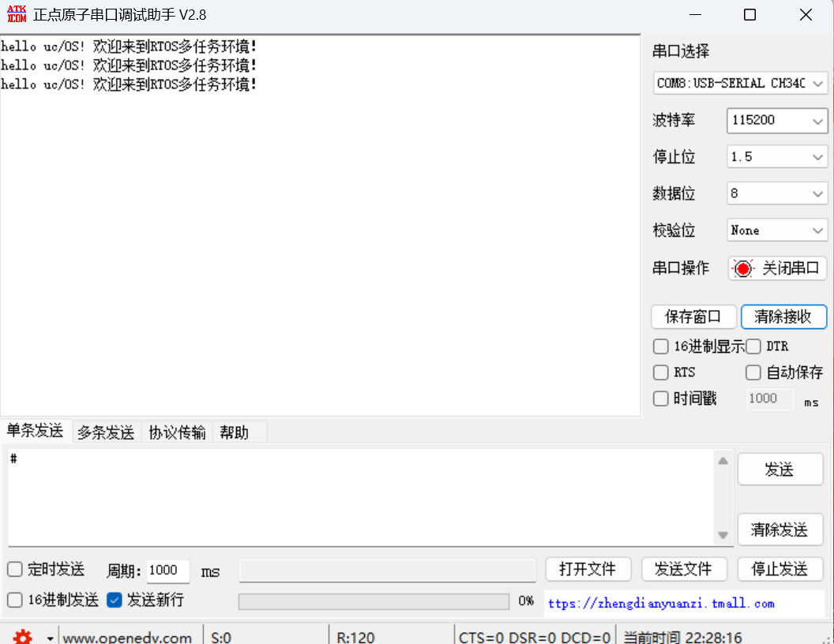Click the first hello uc/OS received line

click(130, 47)
